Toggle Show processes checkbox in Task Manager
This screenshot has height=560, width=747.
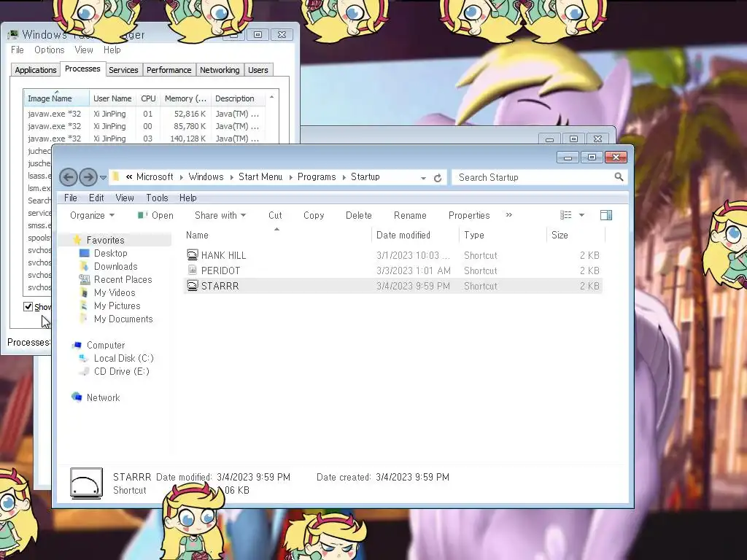click(x=28, y=307)
